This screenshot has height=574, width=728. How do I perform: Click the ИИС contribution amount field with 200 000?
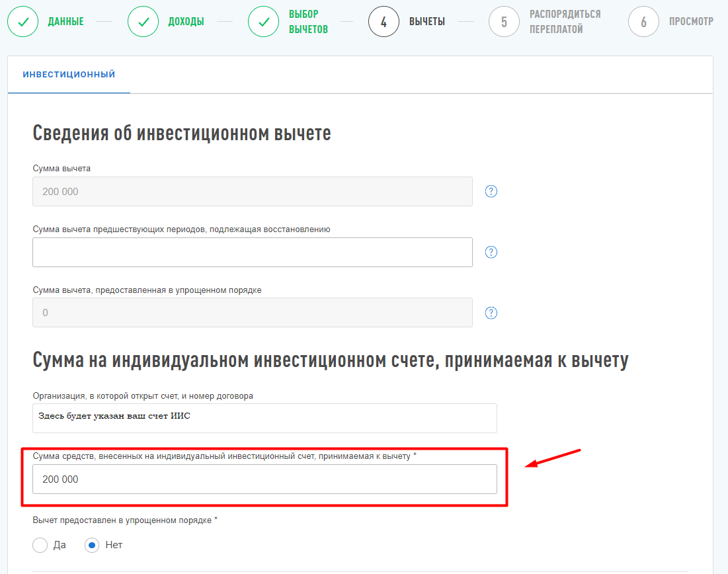(264, 479)
